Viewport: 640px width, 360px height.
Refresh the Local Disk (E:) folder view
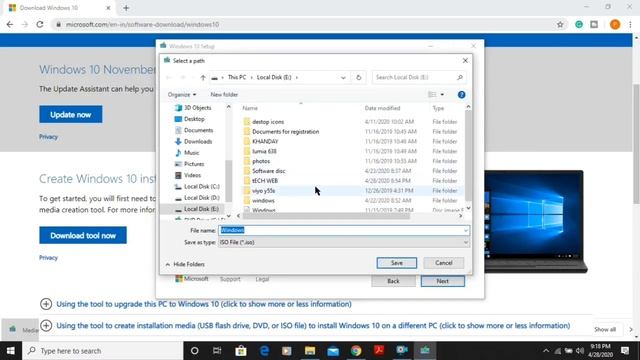[x=358, y=78]
